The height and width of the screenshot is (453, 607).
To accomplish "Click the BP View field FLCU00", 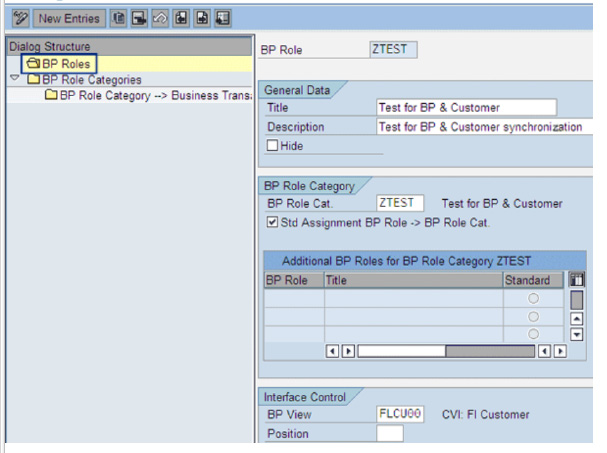I will click(x=400, y=414).
